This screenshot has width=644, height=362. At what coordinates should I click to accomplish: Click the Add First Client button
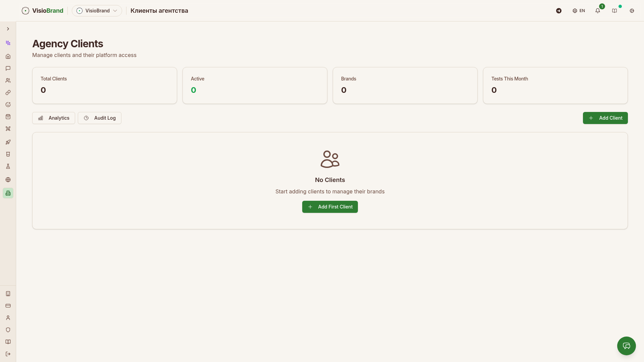click(330, 207)
